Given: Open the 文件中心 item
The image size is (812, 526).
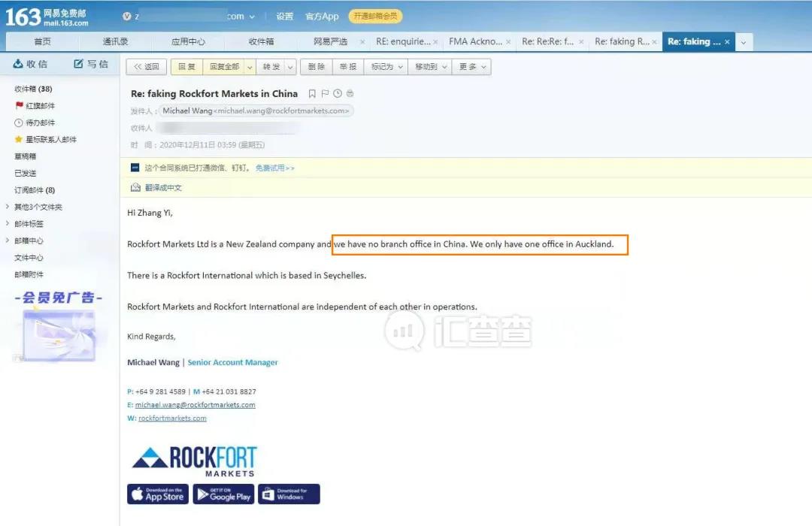Looking at the screenshot, I should (29, 257).
